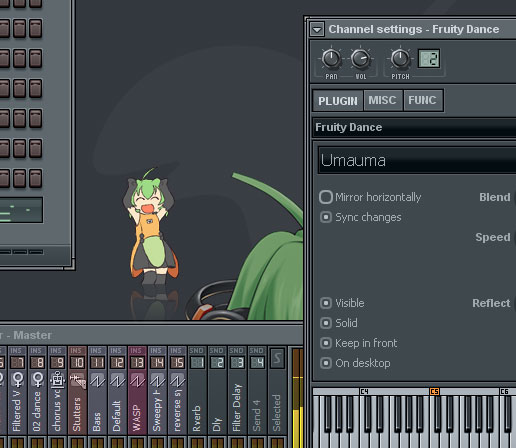Click the Speed label
The image size is (516, 448).
pyautogui.click(x=493, y=237)
